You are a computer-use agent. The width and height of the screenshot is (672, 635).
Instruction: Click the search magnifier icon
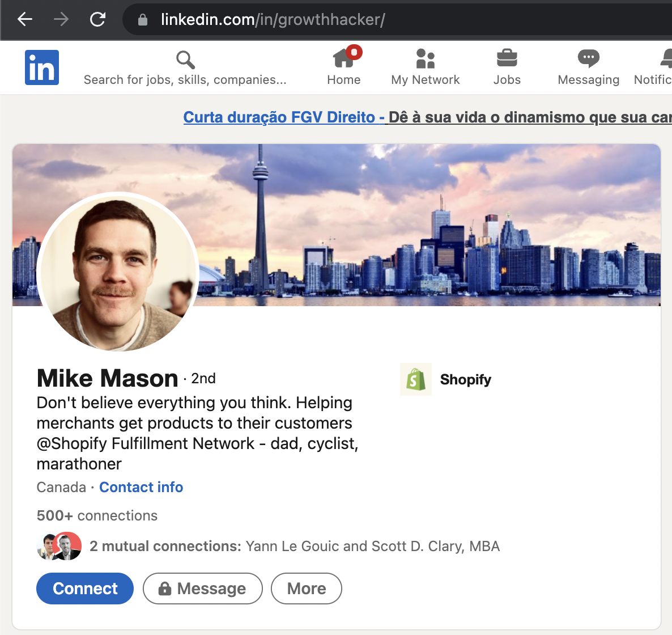pyautogui.click(x=185, y=59)
